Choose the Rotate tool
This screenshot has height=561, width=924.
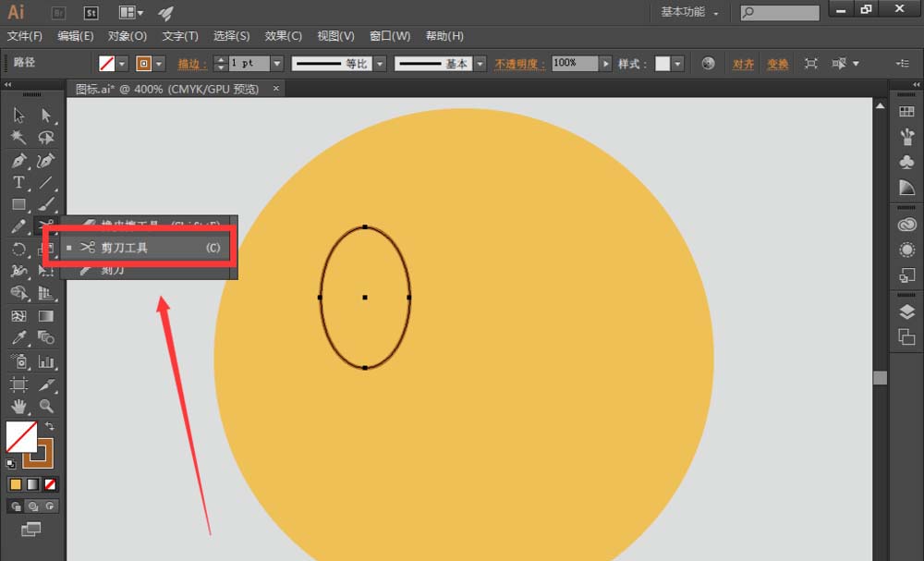tap(18, 249)
